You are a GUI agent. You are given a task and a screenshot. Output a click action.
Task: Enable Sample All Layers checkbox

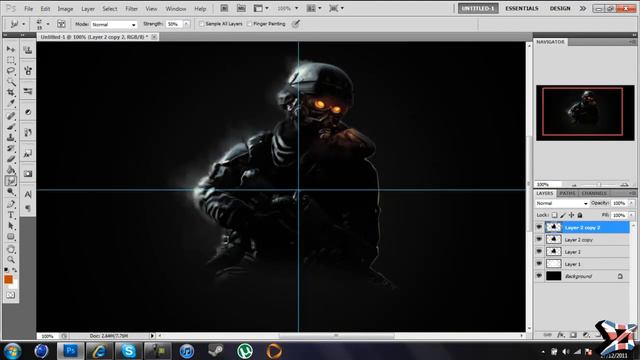tap(201, 24)
